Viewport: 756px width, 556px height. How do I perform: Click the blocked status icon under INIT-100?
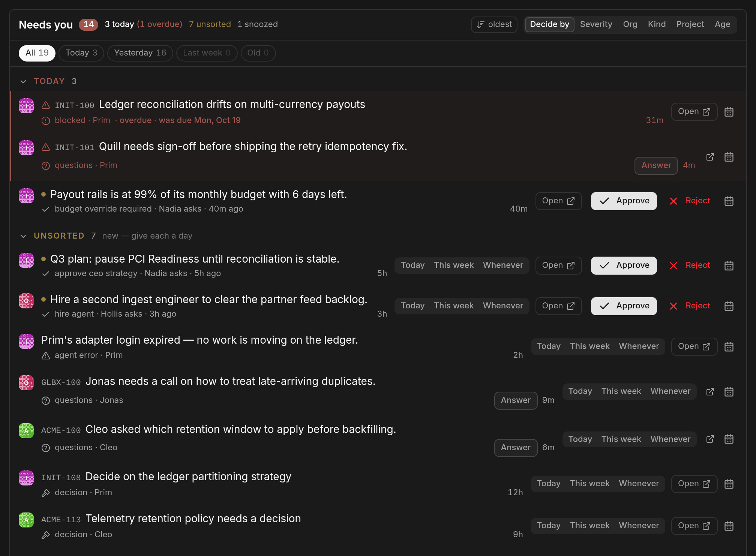[46, 121]
